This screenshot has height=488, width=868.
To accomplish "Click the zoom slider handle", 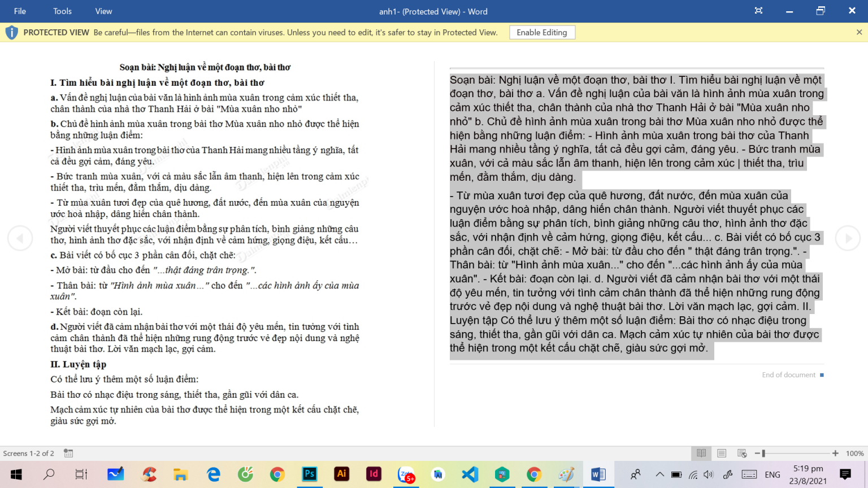I will tap(763, 453).
